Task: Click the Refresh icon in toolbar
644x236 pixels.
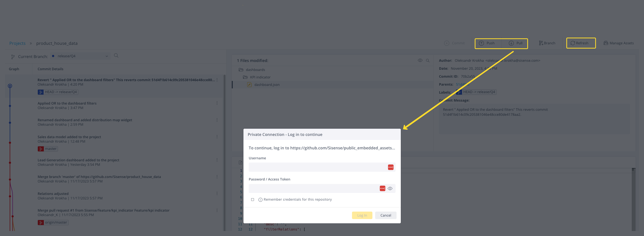Action: coord(573,43)
